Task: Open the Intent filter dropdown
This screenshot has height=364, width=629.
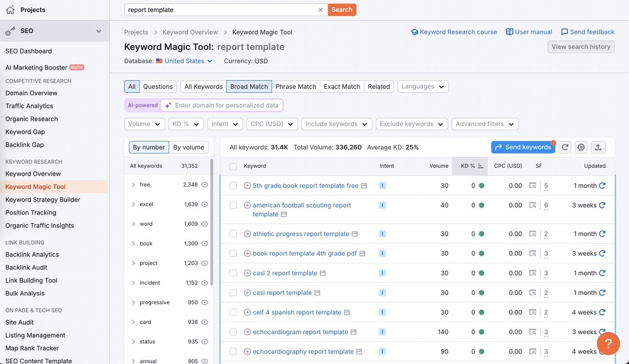Action: tap(225, 124)
